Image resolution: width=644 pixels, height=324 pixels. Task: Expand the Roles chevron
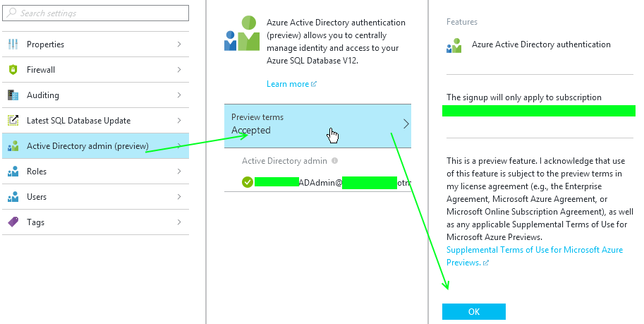[x=179, y=172]
